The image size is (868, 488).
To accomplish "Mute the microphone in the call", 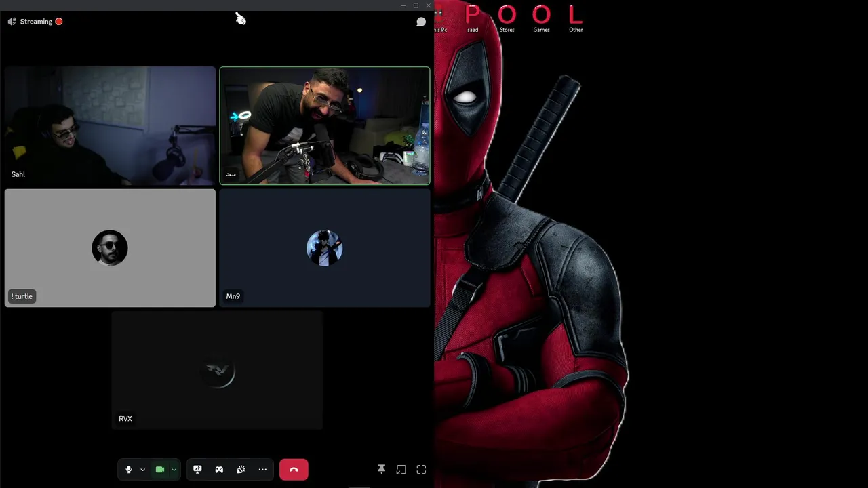I will pyautogui.click(x=128, y=470).
